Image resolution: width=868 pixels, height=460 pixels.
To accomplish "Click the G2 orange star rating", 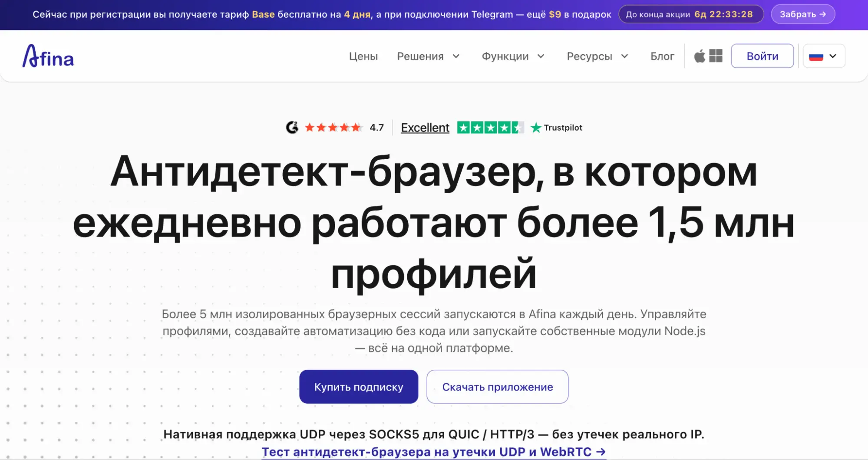I will point(333,128).
